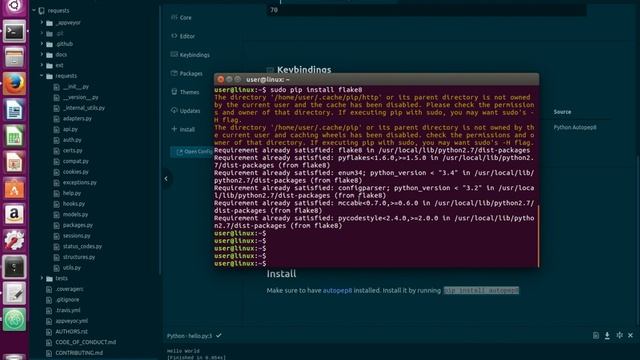Click the Open Config Folder button
The height and width of the screenshot is (360, 640).
click(192, 151)
